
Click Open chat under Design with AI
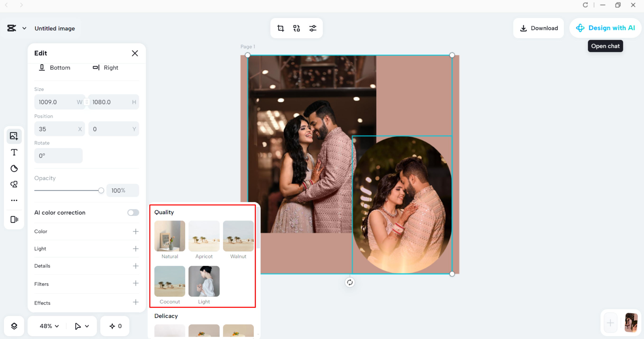point(605,46)
